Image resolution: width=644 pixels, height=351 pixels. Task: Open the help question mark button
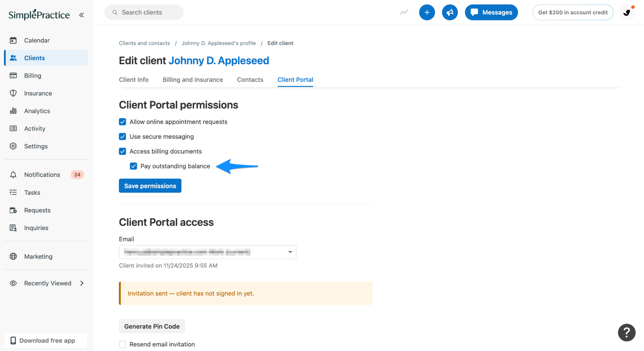[626, 332]
